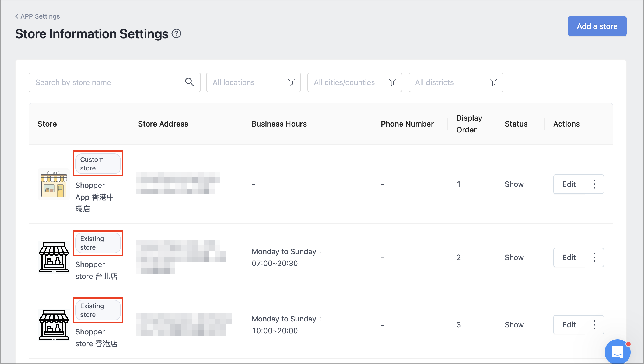Click Show status for 香港店 row
This screenshot has height=364, width=644.
(514, 325)
